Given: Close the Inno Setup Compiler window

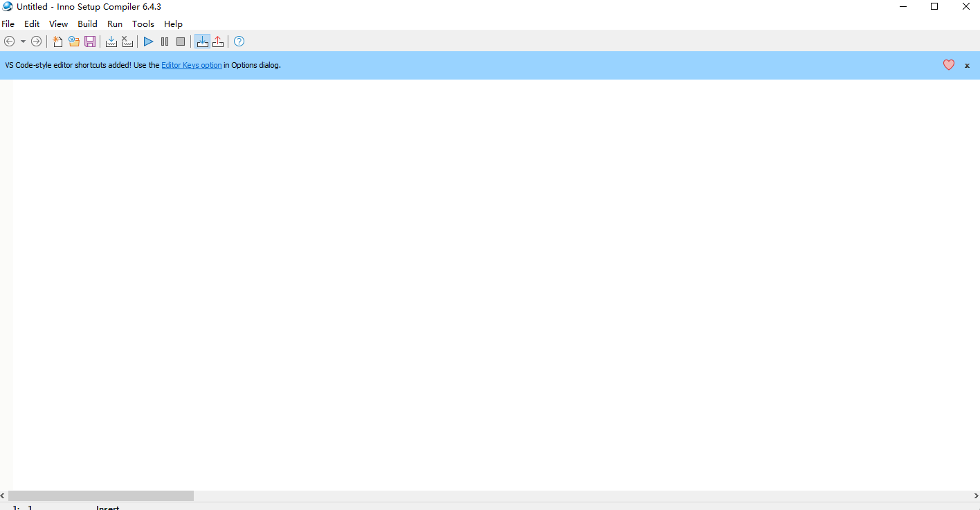Looking at the screenshot, I should (965, 7).
